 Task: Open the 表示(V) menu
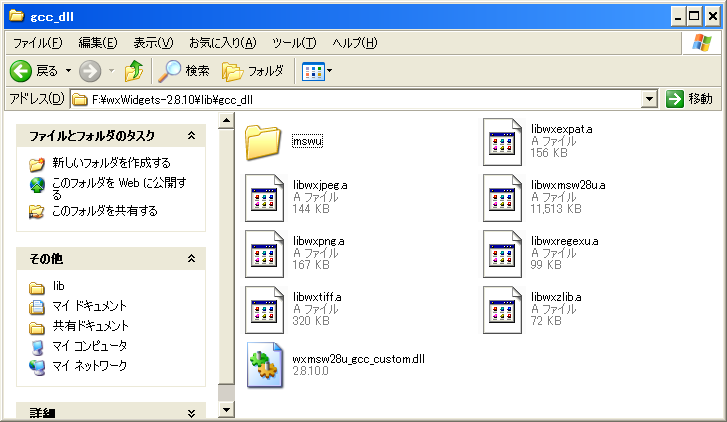tap(153, 43)
